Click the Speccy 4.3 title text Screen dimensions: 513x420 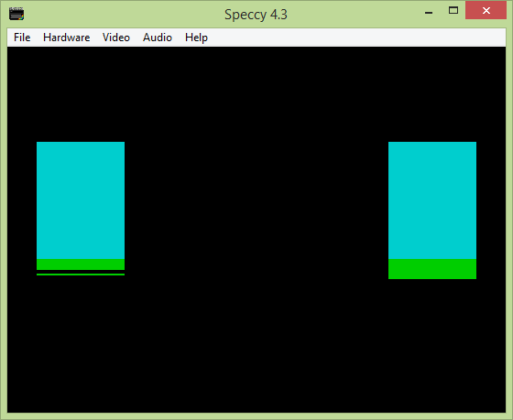click(256, 15)
